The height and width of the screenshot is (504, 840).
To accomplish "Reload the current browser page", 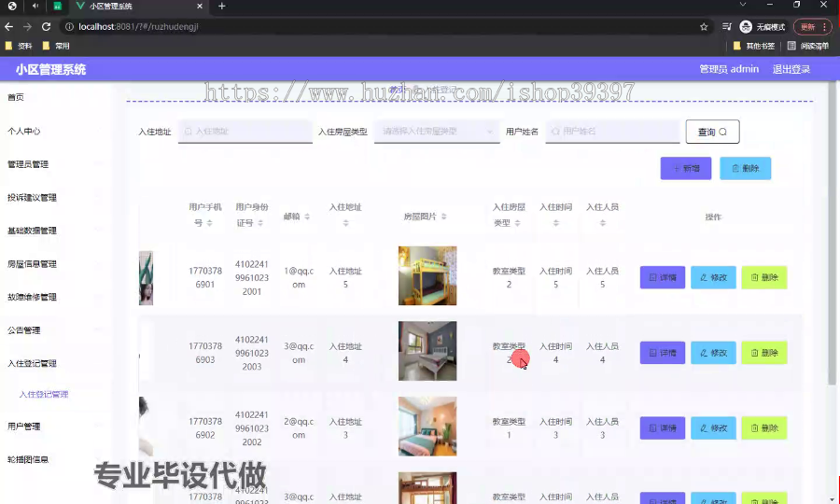I will (46, 26).
